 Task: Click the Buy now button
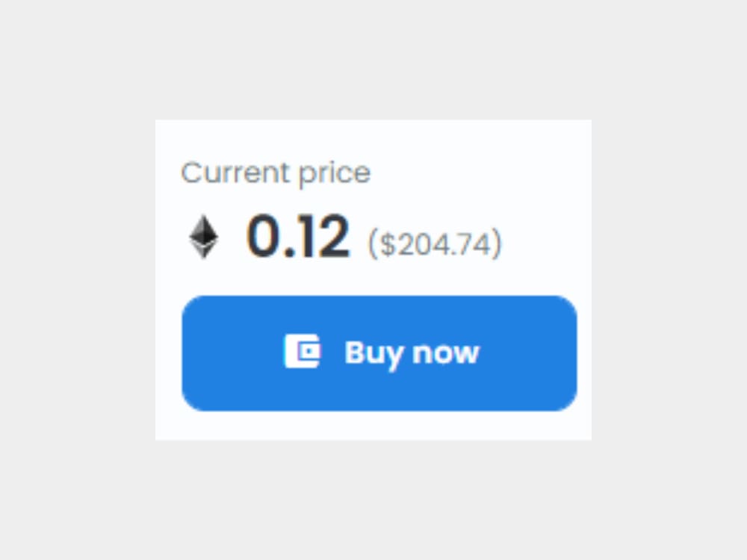[379, 353]
